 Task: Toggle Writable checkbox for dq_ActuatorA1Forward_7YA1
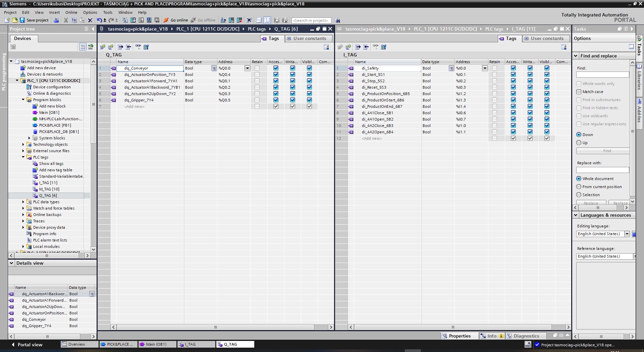pos(292,81)
